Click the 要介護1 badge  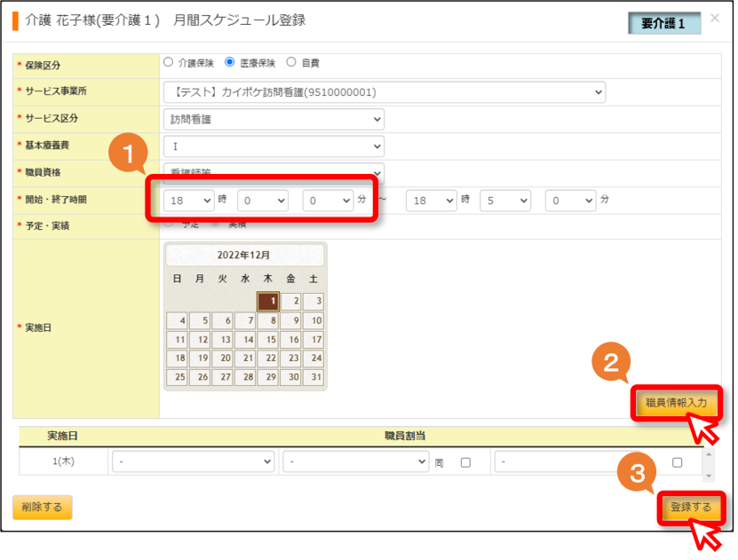point(664,23)
